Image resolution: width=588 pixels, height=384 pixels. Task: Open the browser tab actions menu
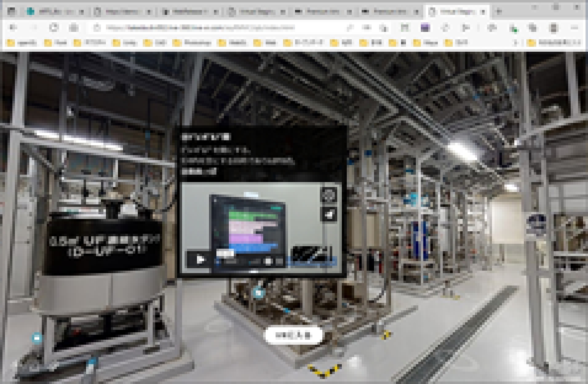coord(11,12)
